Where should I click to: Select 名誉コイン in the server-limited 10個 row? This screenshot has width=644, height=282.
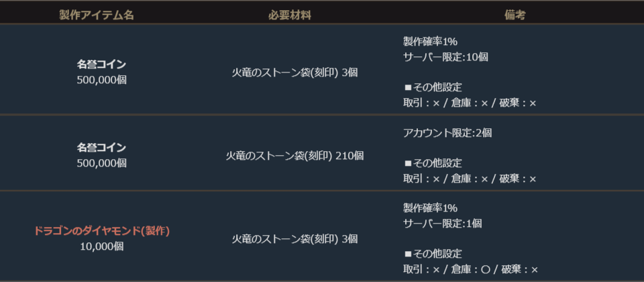(x=101, y=64)
